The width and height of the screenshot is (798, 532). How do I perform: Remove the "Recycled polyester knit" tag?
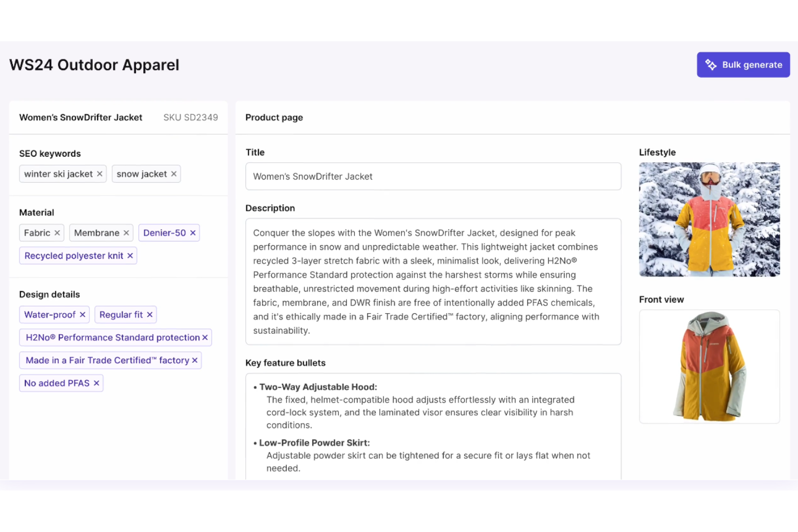tap(130, 255)
